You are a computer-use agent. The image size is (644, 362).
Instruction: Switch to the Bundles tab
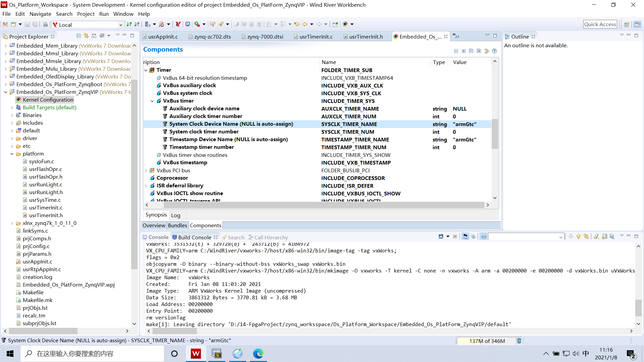point(177,225)
